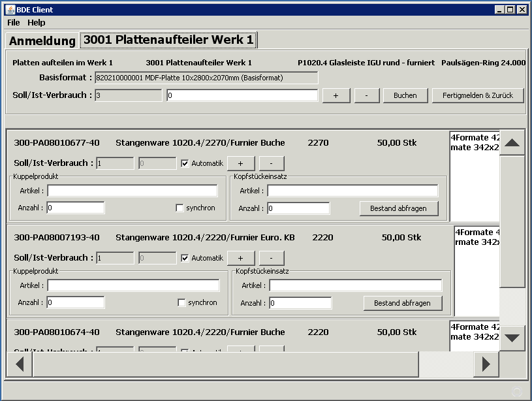The image size is (532, 401).
Task: Click Artikel field in first Kopfstückeinsatz
Action: [352, 191]
